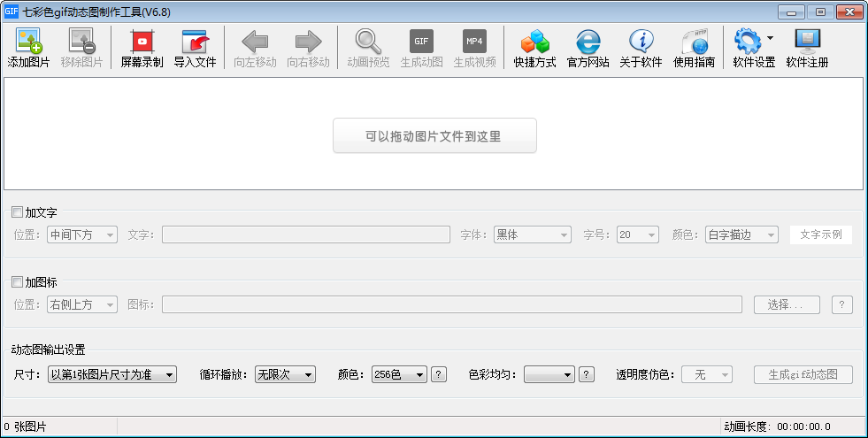Viewport: 868px width, 438px height.
Task: Open the 官方网站 official website icon
Action: pos(588,42)
